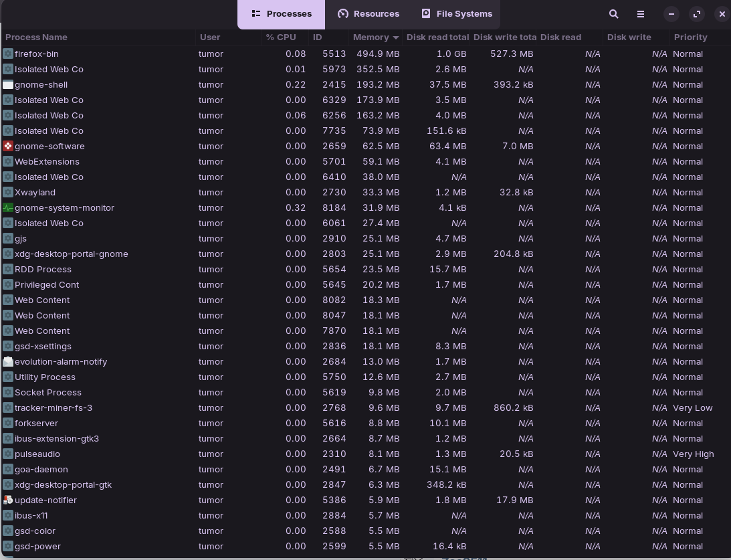The width and height of the screenshot is (731, 560).
Task: Click the gnome-system-monitor process icon
Action: pyautogui.click(x=8, y=207)
